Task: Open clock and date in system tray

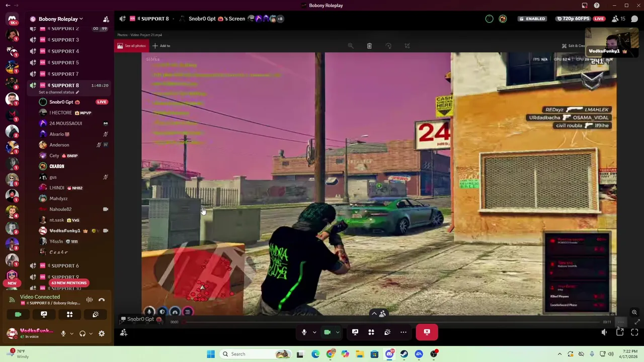Action: [x=629, y=354]
